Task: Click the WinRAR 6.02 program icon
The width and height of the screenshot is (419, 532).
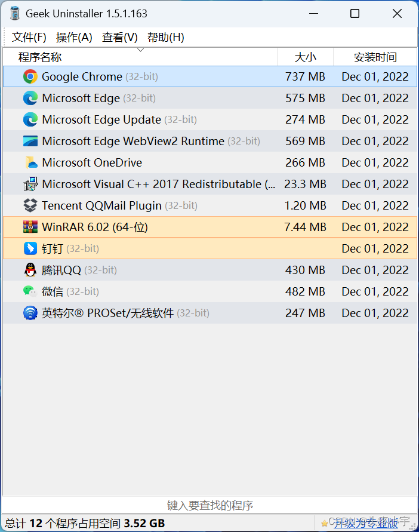Action: [x=30, y=227]
